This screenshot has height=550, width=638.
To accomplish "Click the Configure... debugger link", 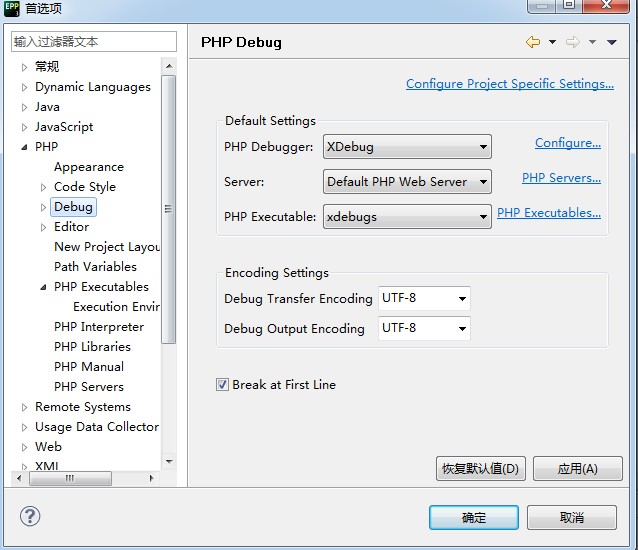I will coord(568,143).
